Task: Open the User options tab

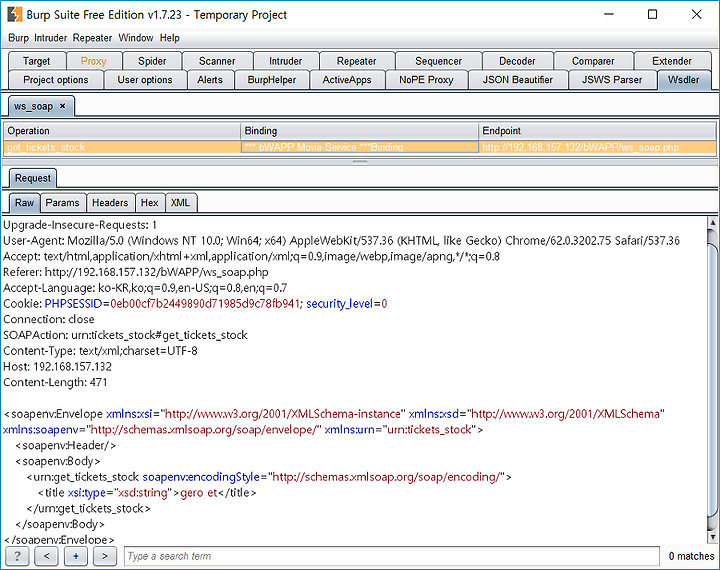Action: [145, 80]
